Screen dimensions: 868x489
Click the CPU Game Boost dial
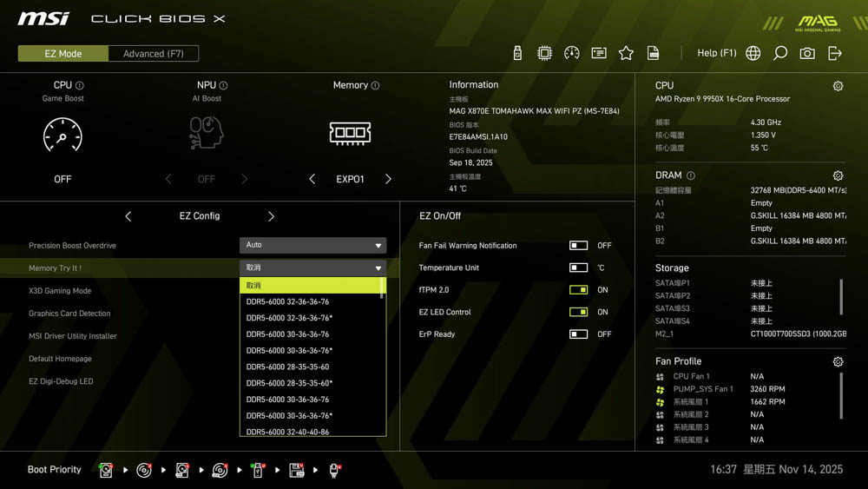pyautogui.click(x=62, y=135)
